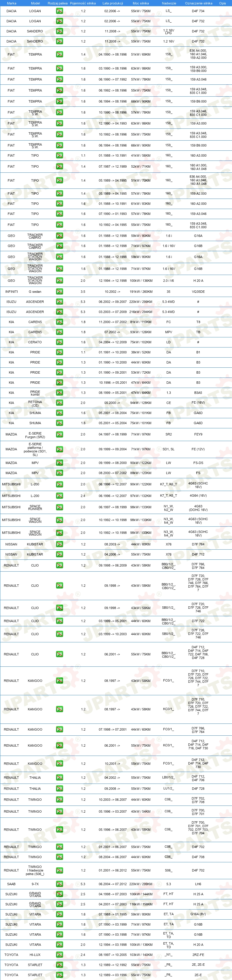Select the VQ35DE engine code cell

[x=198, y=292]
